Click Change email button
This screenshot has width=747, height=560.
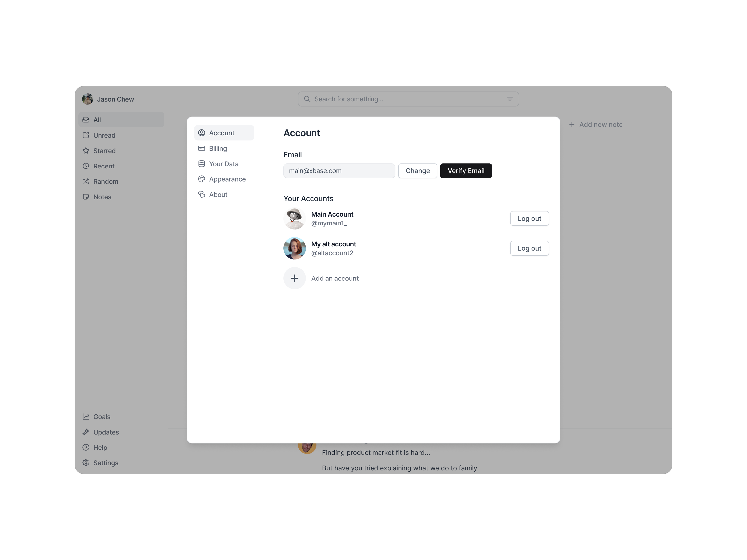417,170
